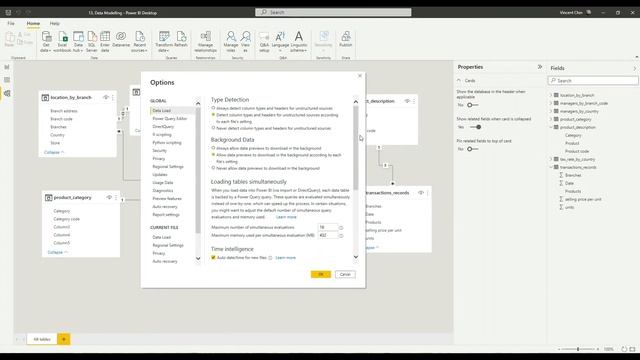The height and width of the screenshot is (360, 640).
Task: Open the Help ribbon tab
Action: tap(55, 24)
